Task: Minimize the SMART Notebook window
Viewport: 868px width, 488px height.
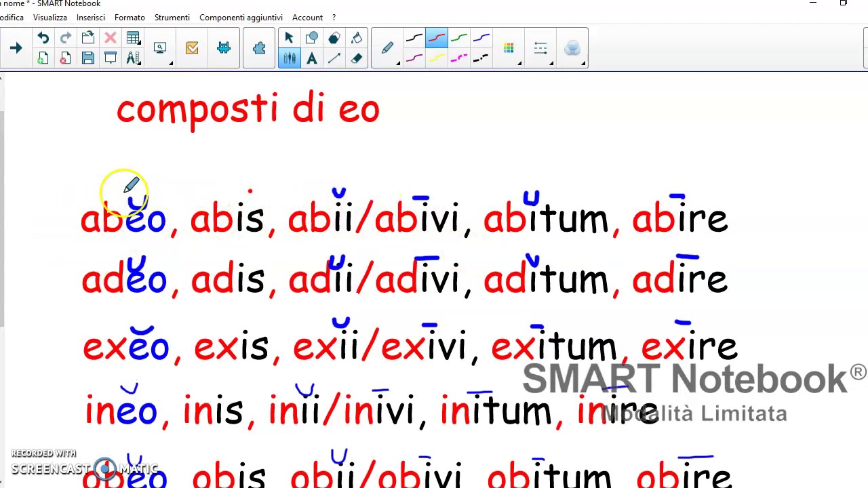Action: click(x=813, y=3)
